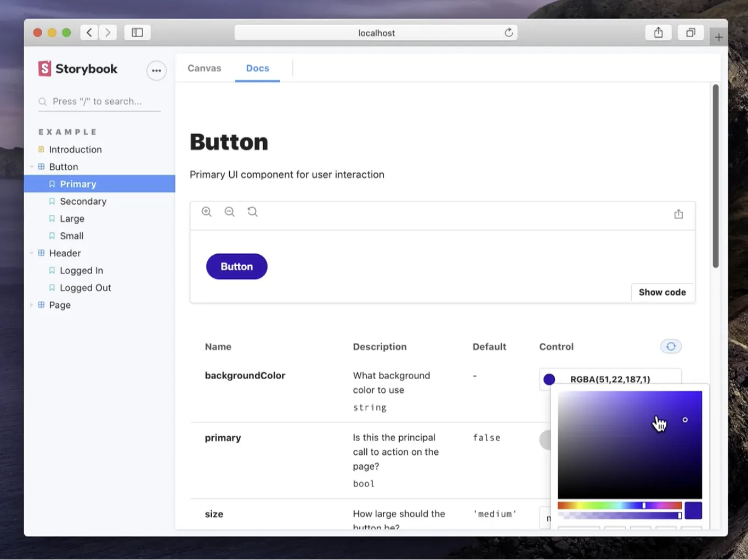Reload the localhost page
This screenshot has width=748, height=560.
[508, 33]
